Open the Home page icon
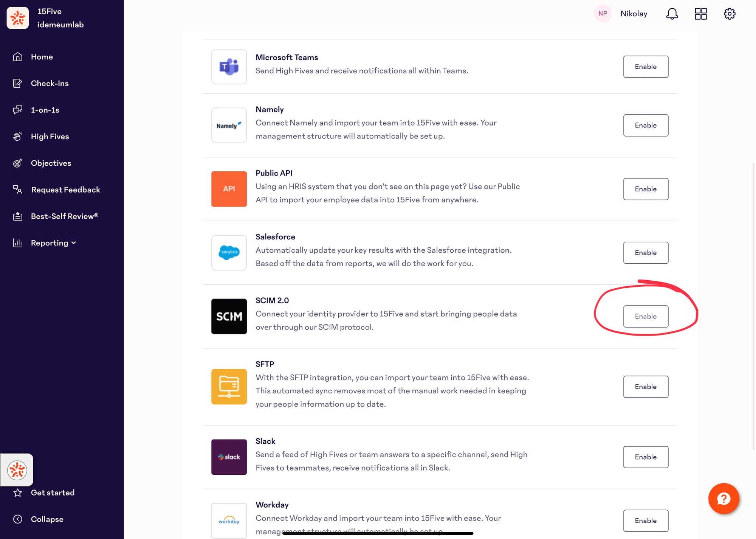The image size is (756, 539). click(x=18, y=57)
